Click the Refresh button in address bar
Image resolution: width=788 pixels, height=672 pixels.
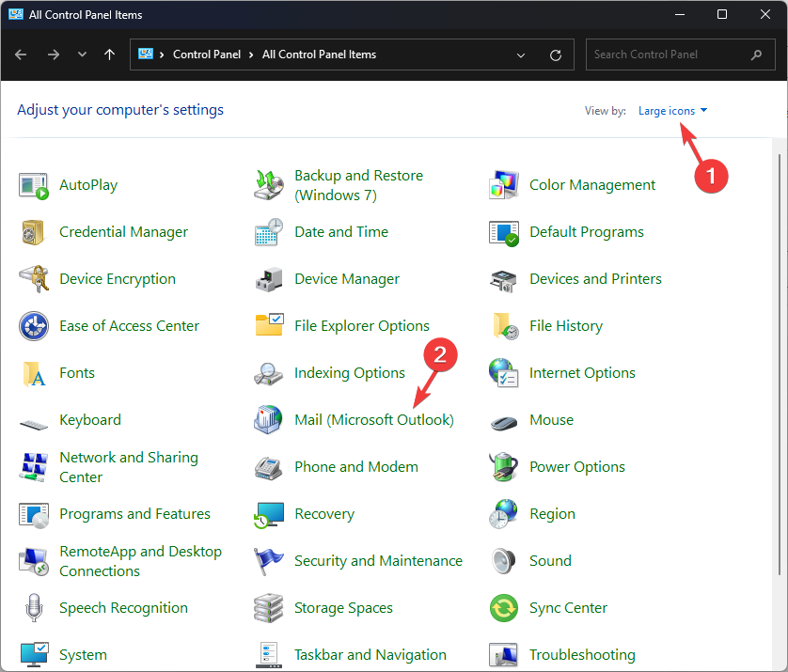tap(556, 55)
